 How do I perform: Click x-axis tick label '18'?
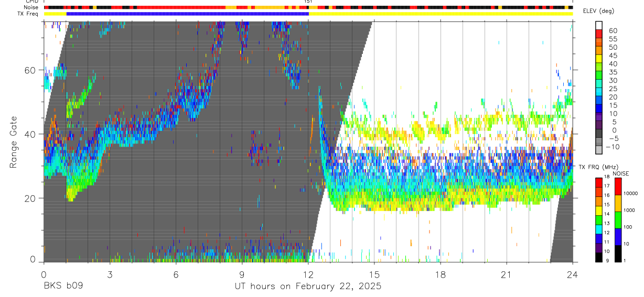pyautogui.click(x=441, y=274)
